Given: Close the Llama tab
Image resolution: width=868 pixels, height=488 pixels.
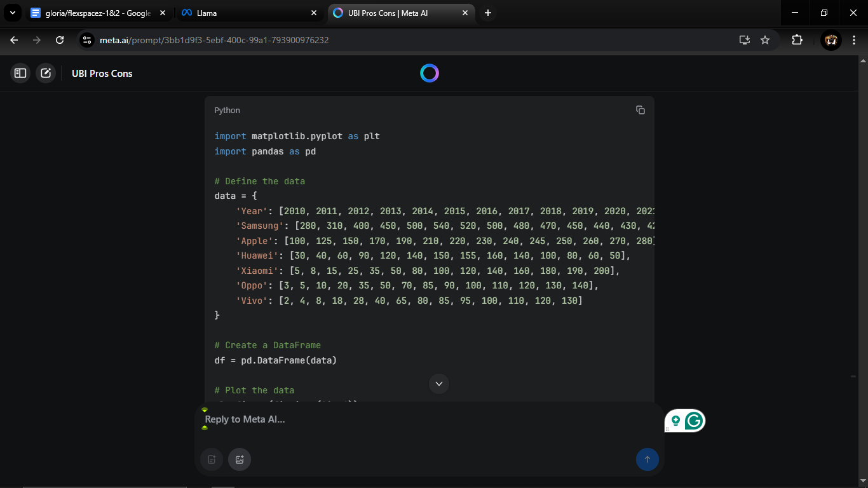Looking at the screenshot, I should point(314,13).
